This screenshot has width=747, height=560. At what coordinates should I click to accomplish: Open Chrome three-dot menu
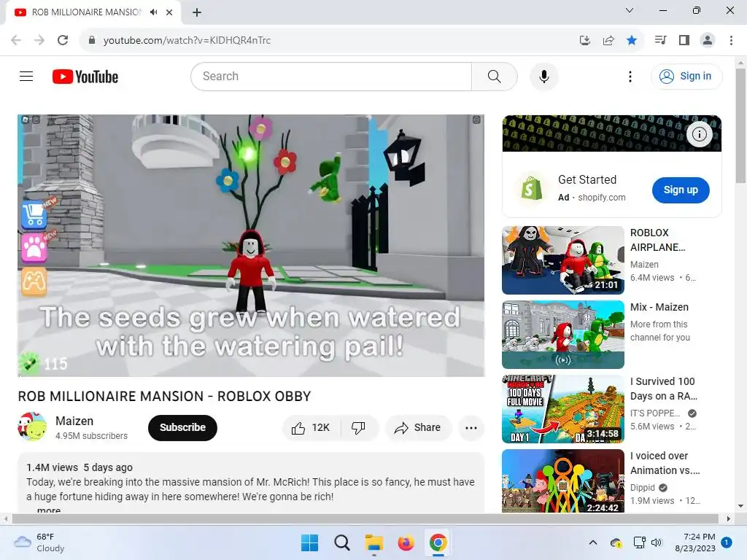pos(731,41)
